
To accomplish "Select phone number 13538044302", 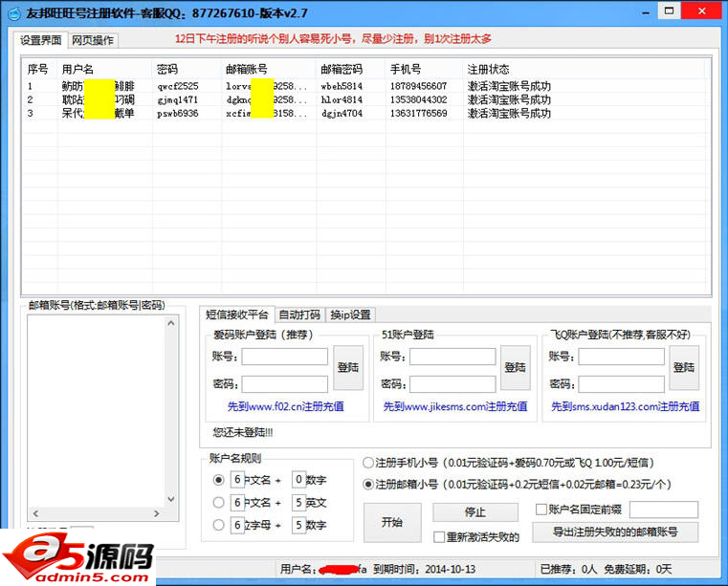I will tap(419, 99).
